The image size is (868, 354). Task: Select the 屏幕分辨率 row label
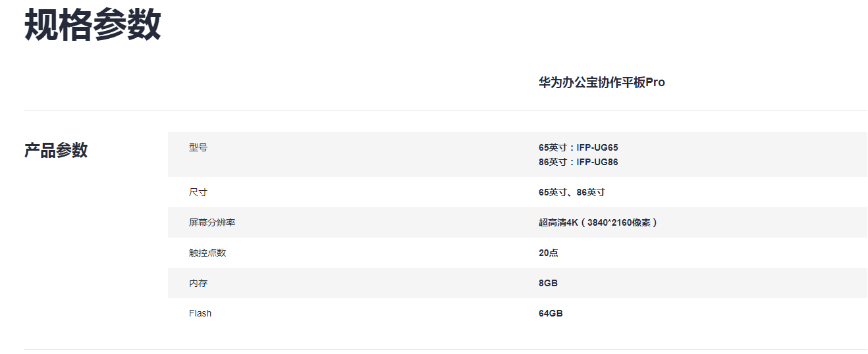[x=212, y=222]
